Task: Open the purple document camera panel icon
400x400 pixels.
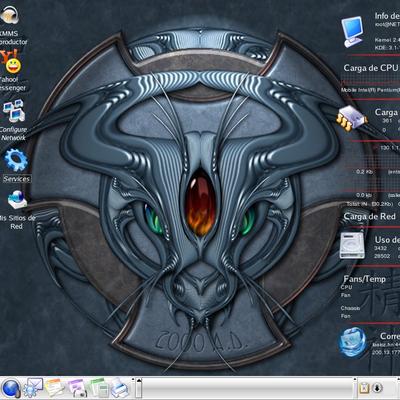Action: (77, 388)
